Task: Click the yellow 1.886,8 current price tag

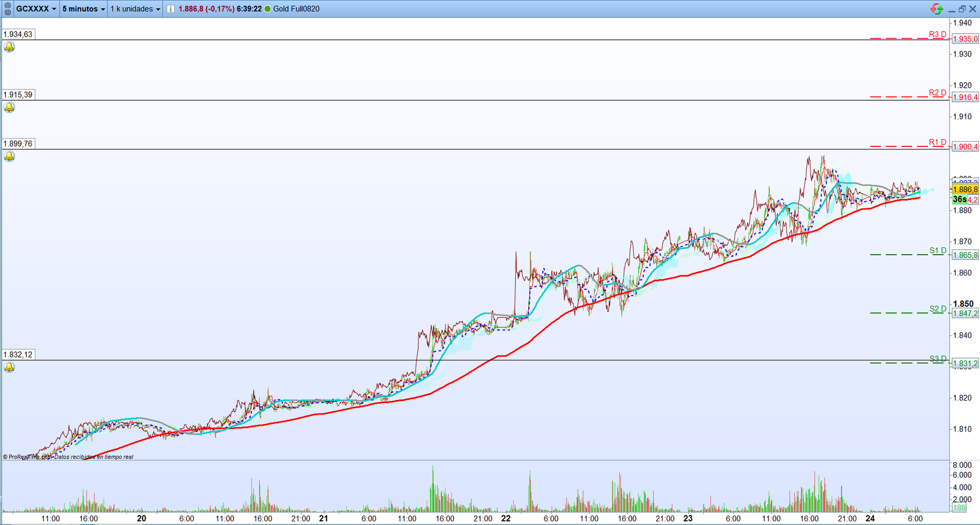Action: coord(965,190)
